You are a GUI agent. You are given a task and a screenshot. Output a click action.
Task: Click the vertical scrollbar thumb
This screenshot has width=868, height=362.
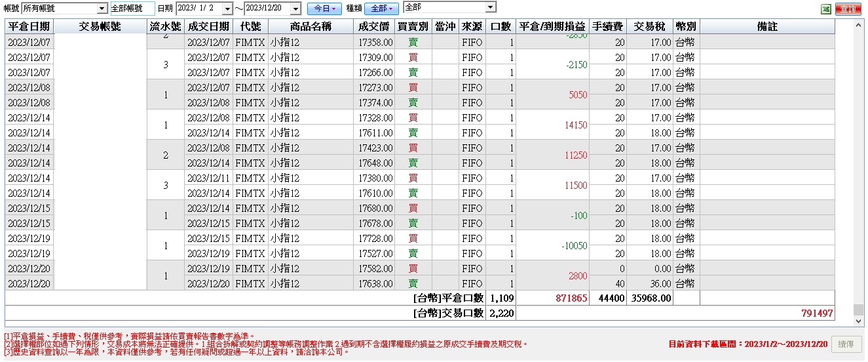pos(858,310)
